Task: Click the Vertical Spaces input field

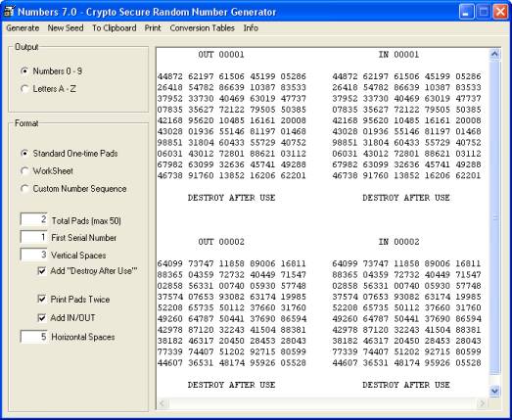Action: point(34,255)
